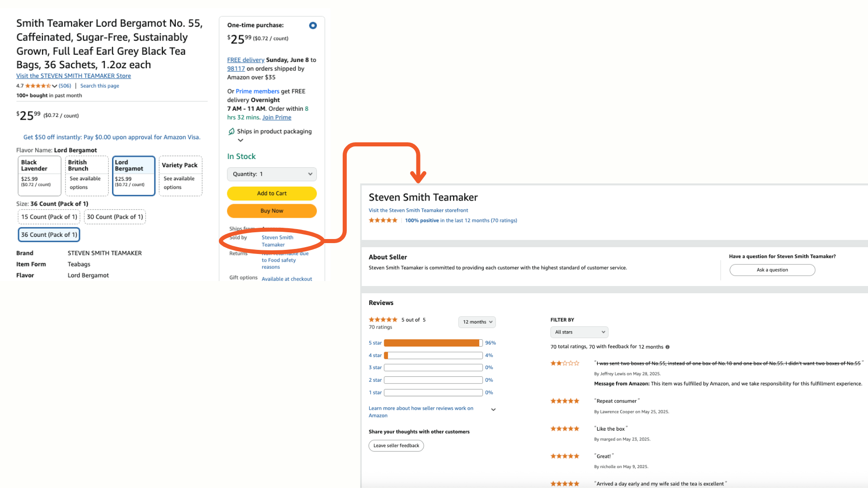This screenshot has height=488, width=868.
Task: Visit the STEVEN SMITH TEAMAKER Store link
Action: (74, 76)
